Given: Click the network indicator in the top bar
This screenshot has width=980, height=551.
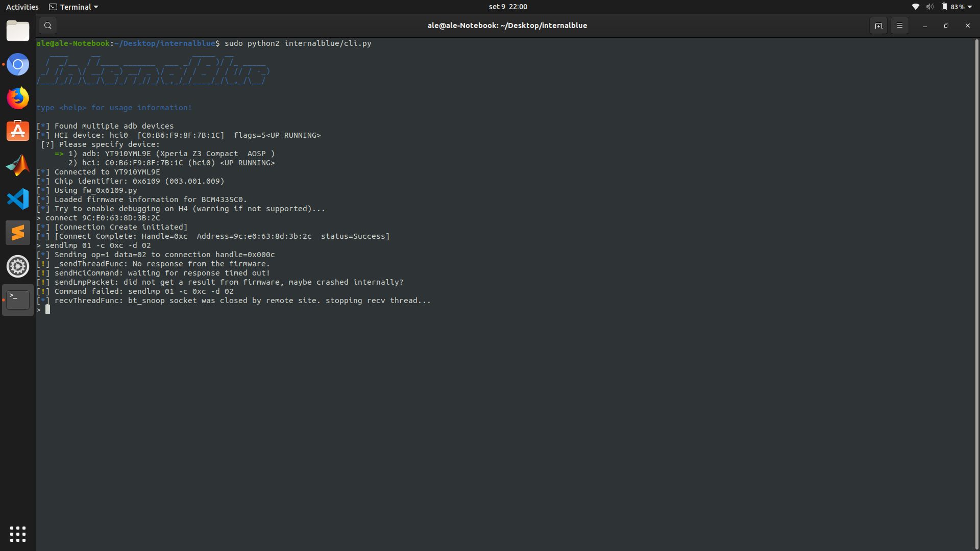Looking at the screenshot, I should (915, 7).
